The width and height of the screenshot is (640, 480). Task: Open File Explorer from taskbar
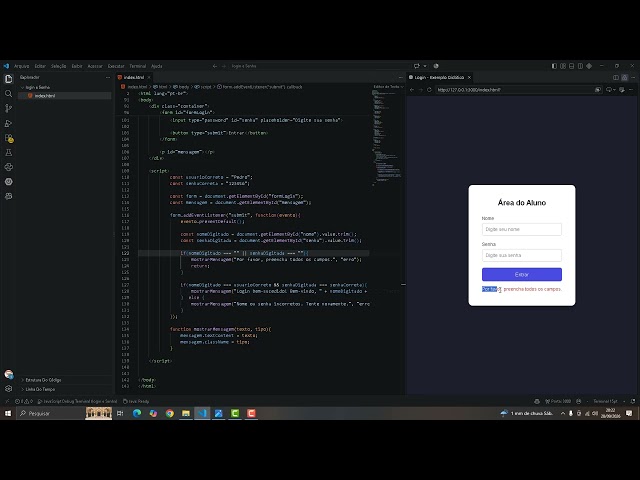pyautogui.click(x=186, y=413)
